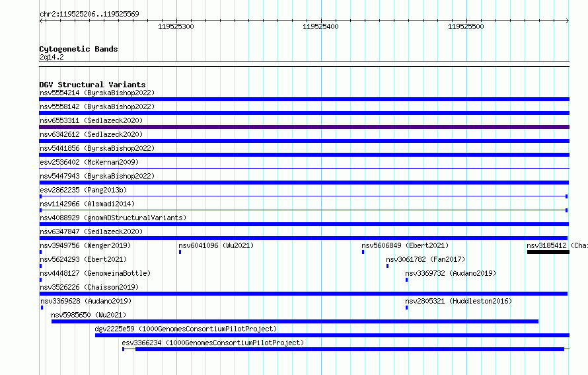Open nsv5447943 (ByrskaBishop2022) variant
Image resolution: width=588 pixels, height=375 pixels.
tap(97, 176)
